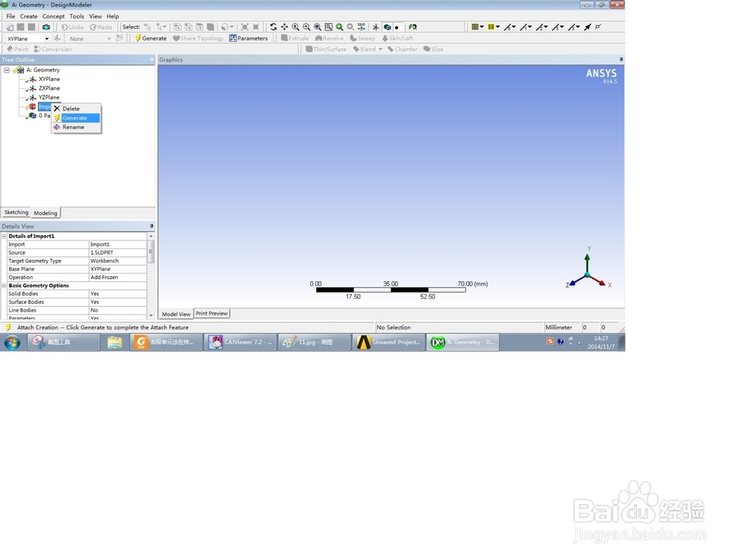
Task: Activate the Rotate view tool
Action: point(273,27)
